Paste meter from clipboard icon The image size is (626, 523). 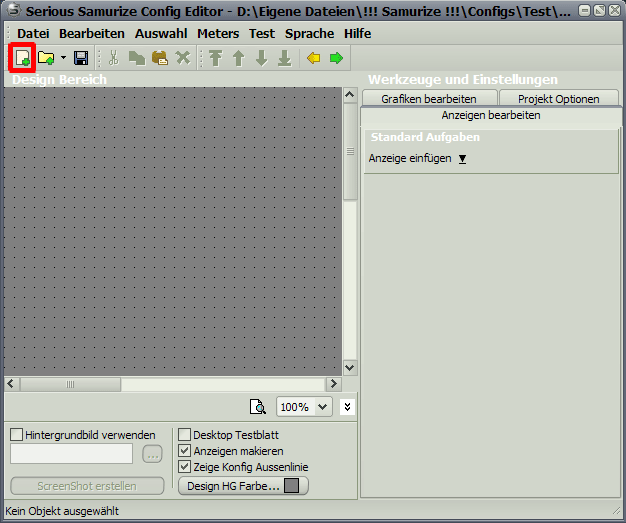point(160,58)
